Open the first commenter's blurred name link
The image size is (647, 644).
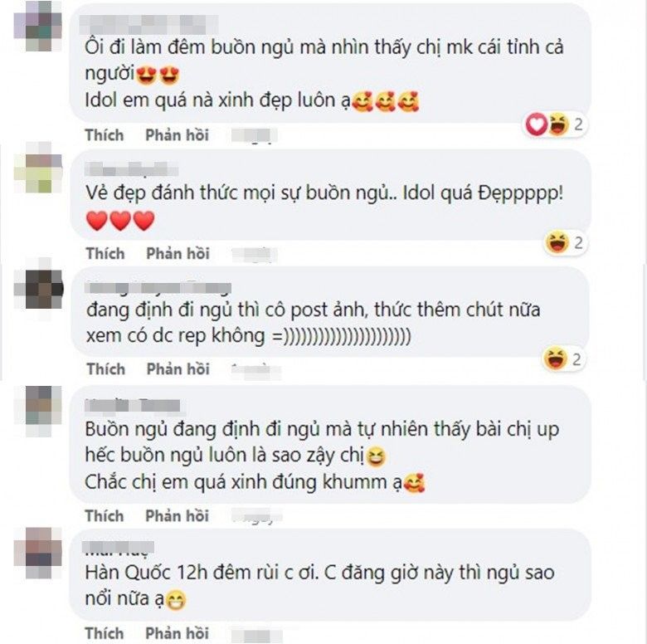[148, 25]
